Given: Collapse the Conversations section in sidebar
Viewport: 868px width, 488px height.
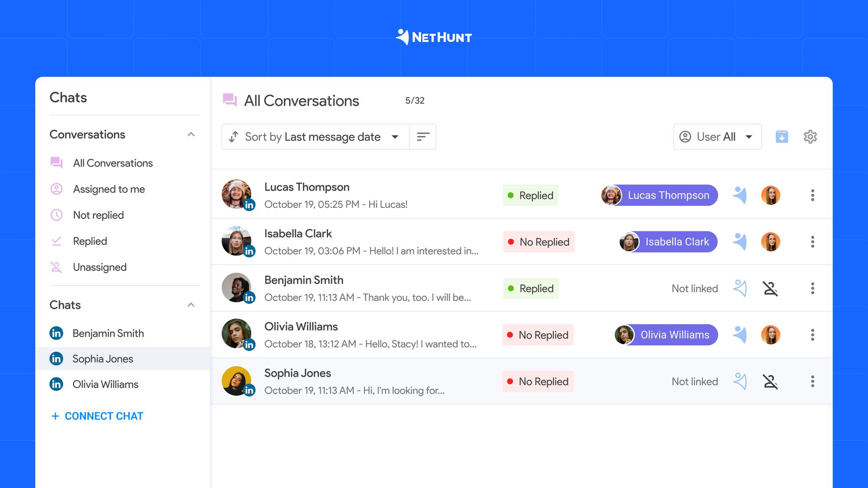Looking at the screenshot, I should 191,134.
